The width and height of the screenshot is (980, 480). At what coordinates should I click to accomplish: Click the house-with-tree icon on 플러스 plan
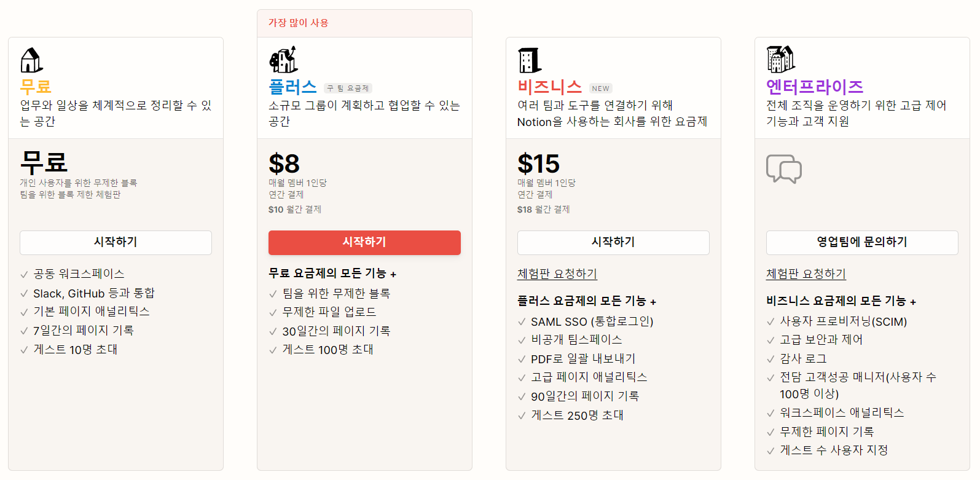click(x=284, y=60)
